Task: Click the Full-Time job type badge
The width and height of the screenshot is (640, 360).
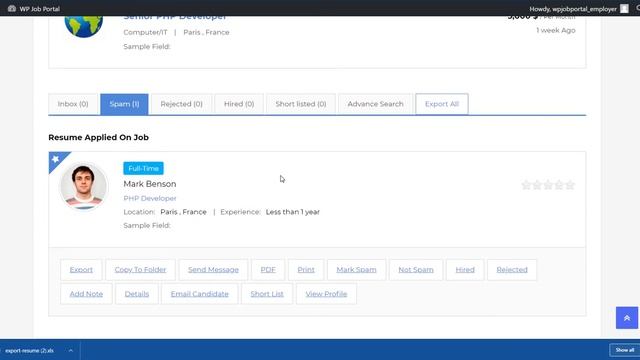Action: (143, 168)
